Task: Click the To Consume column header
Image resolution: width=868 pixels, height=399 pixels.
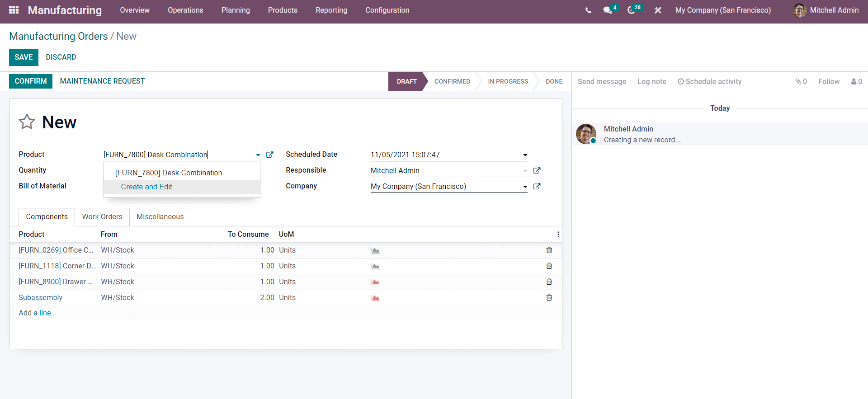Action: pos(248,234)
